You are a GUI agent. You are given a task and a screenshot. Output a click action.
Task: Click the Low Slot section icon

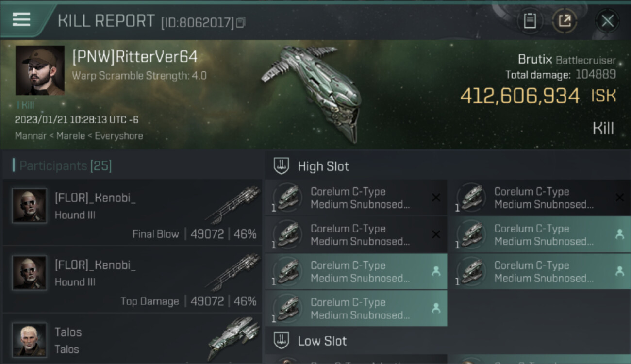[281, 341]
